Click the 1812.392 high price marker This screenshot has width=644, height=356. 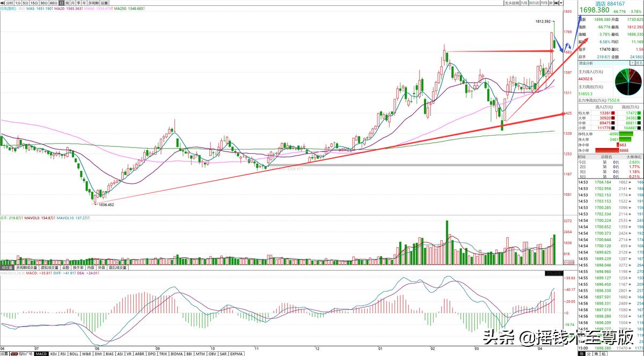click(543, 21)
